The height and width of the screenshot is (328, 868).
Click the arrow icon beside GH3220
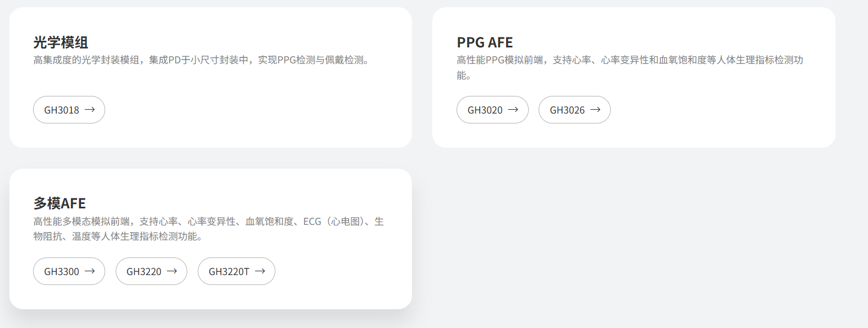click(172, 271)
